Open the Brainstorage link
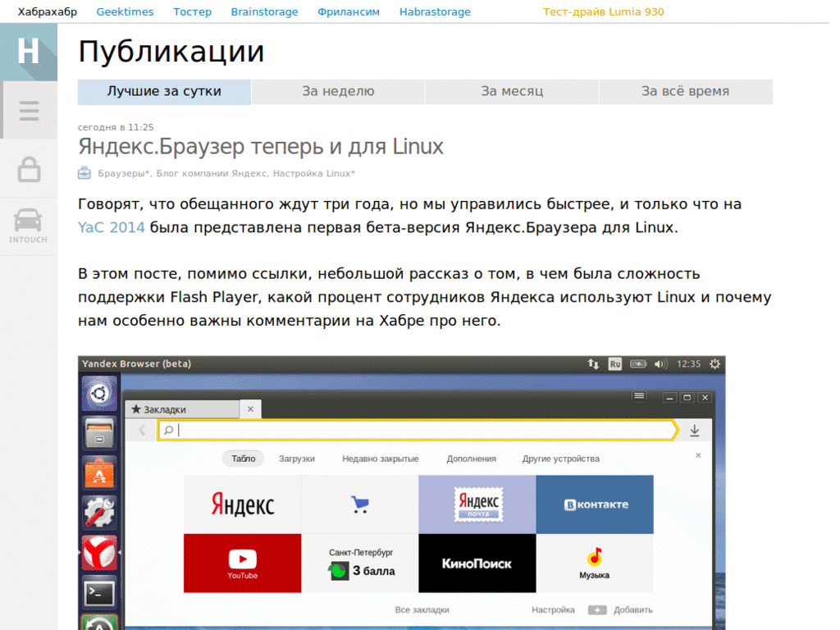 coord(264,11)
